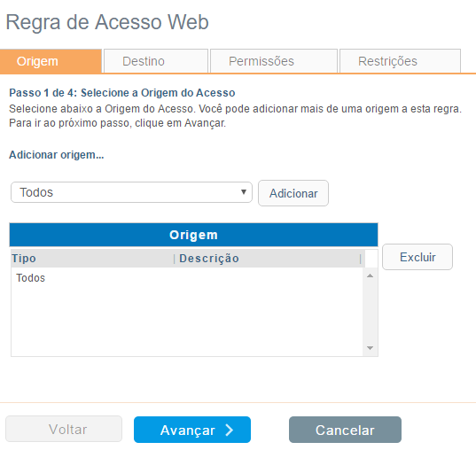Open the Todos origin combo box
The height and width of the screenshot is (450, 476).
(x=131, y=192)
